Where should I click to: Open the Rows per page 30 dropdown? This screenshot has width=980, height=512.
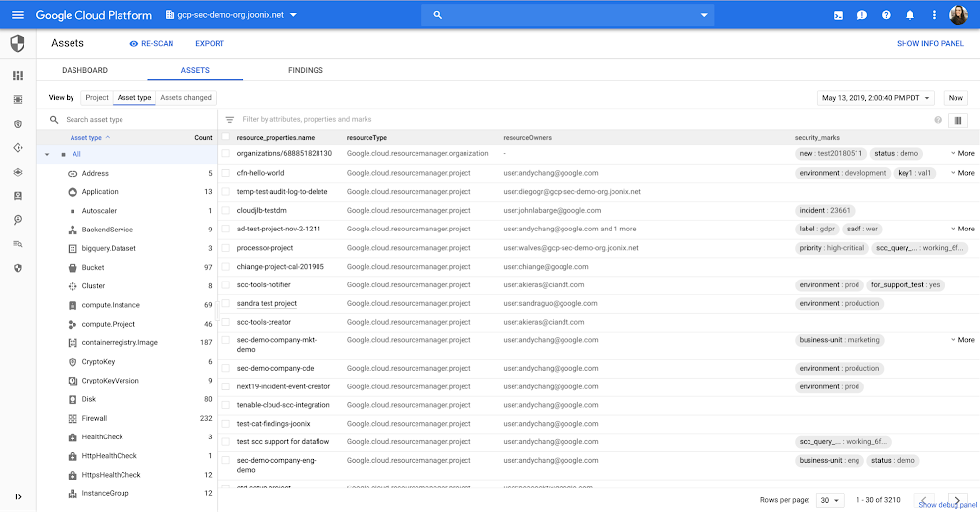829,500
